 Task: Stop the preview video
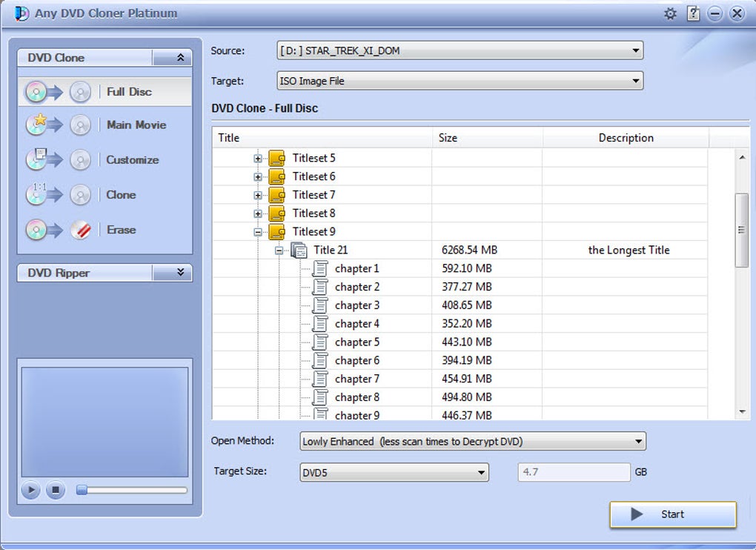pyautogui.click(x=56, y=490)
